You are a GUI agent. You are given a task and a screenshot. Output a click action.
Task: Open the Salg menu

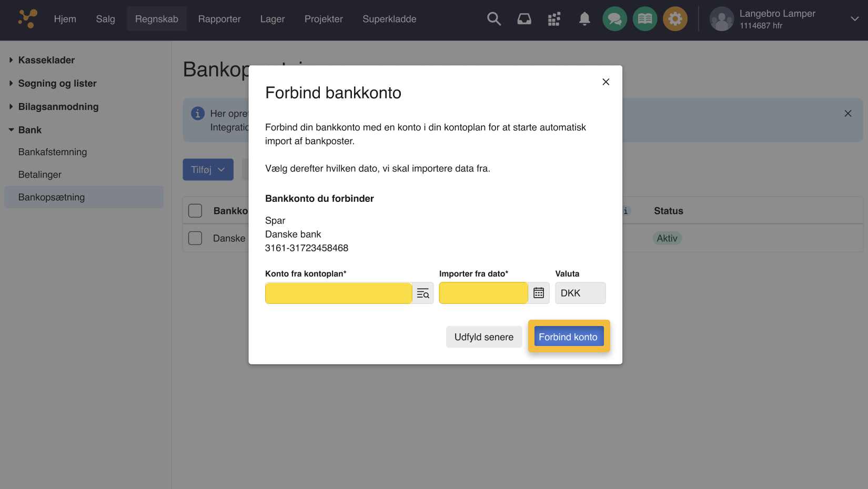pos(105,18)
